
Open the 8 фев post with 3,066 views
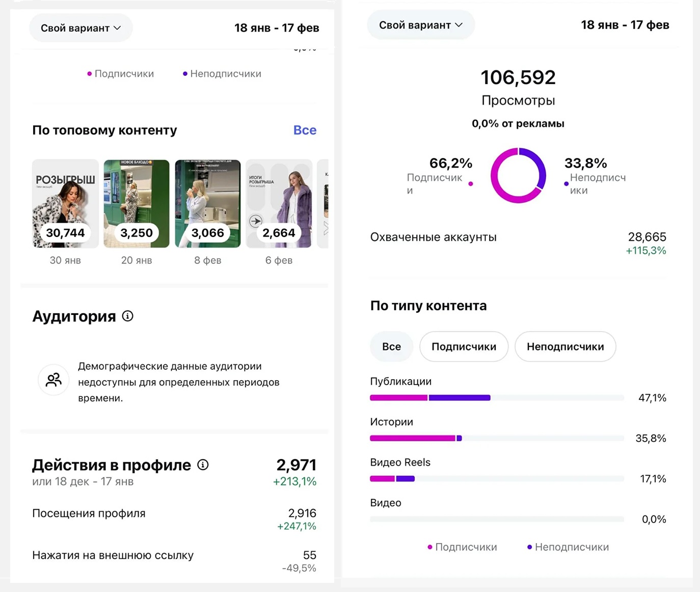click(x=208, y=204)
